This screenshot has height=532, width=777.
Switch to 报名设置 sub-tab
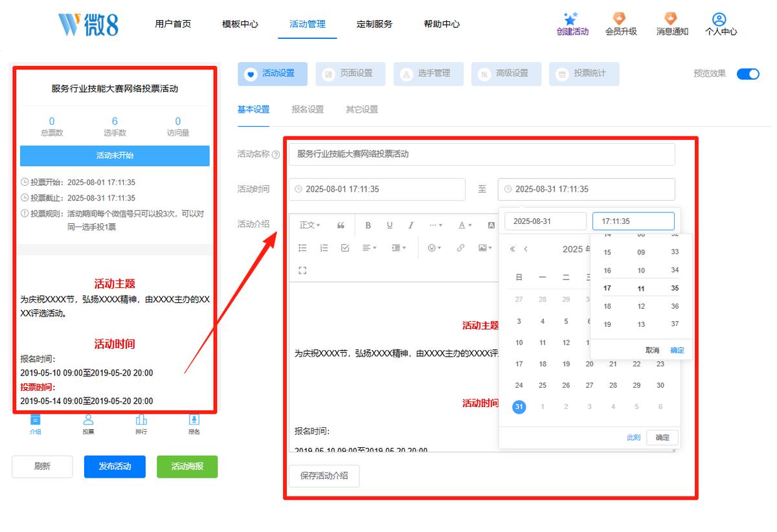(308, 109)
